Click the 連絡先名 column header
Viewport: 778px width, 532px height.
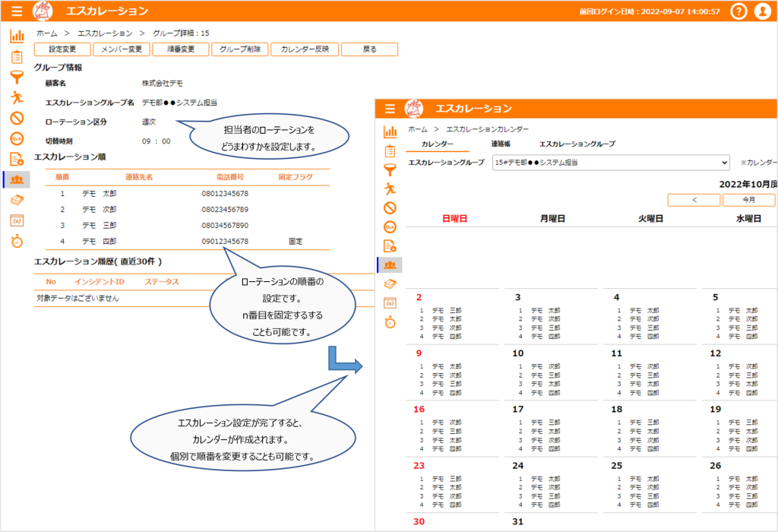(139, 177)
